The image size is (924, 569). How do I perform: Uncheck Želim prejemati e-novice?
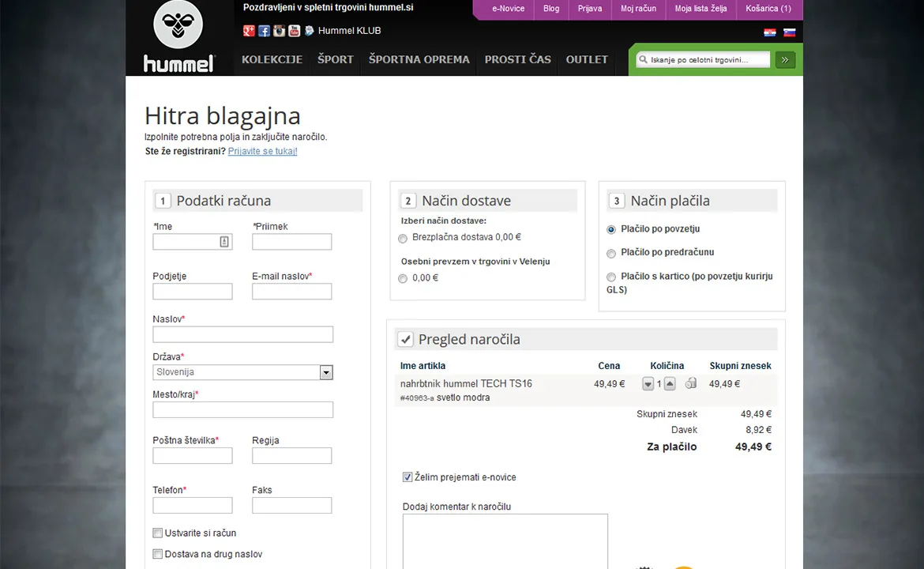click(408, 477)
